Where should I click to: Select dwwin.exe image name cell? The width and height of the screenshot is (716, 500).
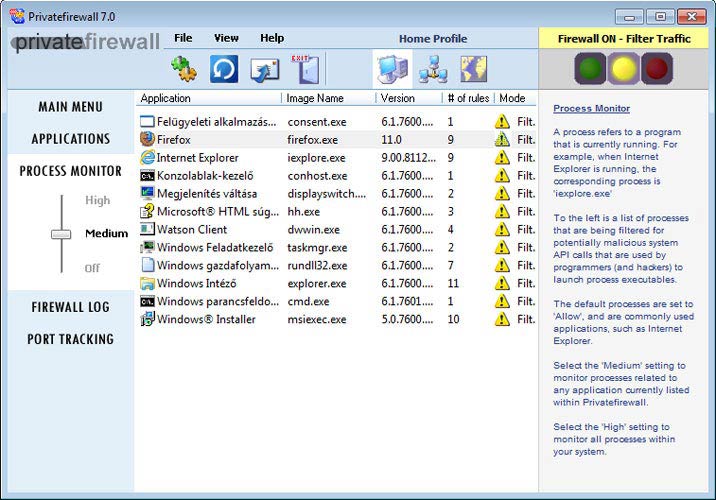[x=313, y=229]
